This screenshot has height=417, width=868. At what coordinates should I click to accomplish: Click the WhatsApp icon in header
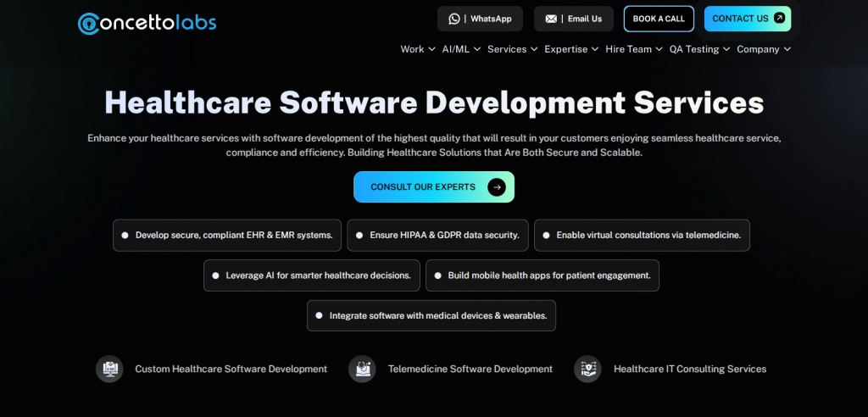click(x=454, y=19)
